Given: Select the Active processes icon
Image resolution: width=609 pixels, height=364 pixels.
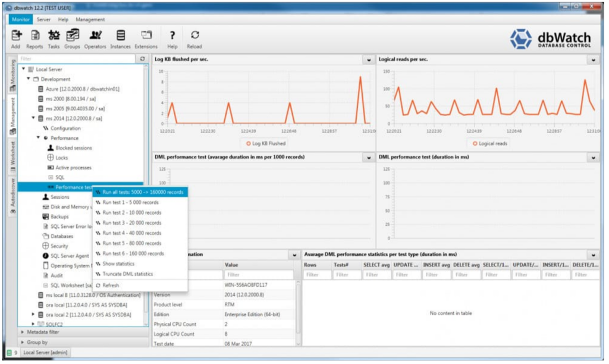Looking at the screenshot, I should [51, 168].
